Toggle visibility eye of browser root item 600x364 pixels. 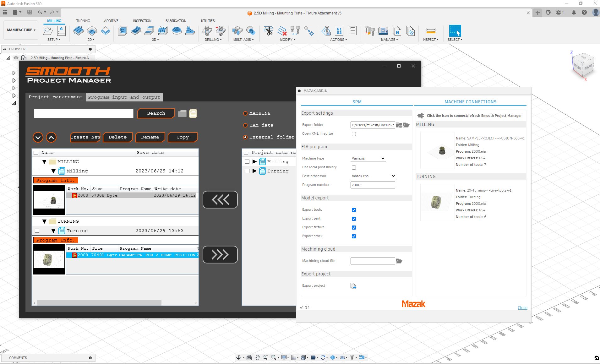click(16, 58)
